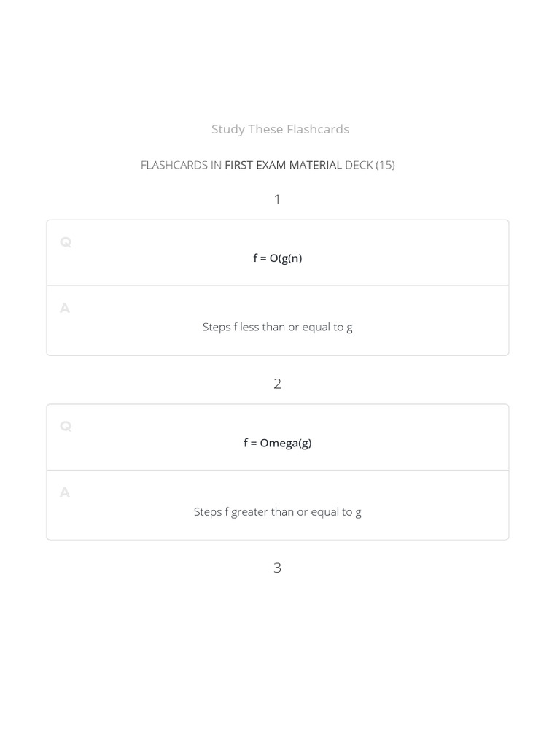Click the divider line inside card 2
560x747 pixels.
point(278,470)
